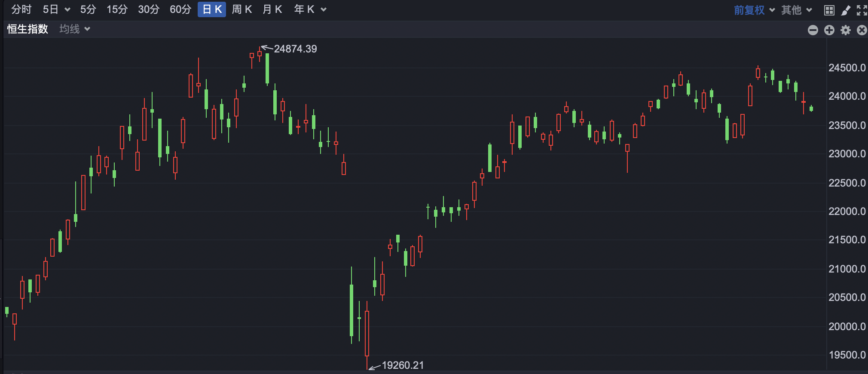Screen dimensions: 868x374
Task: Click the 24500.0 price axis label
Action: [x=847, y=67]
